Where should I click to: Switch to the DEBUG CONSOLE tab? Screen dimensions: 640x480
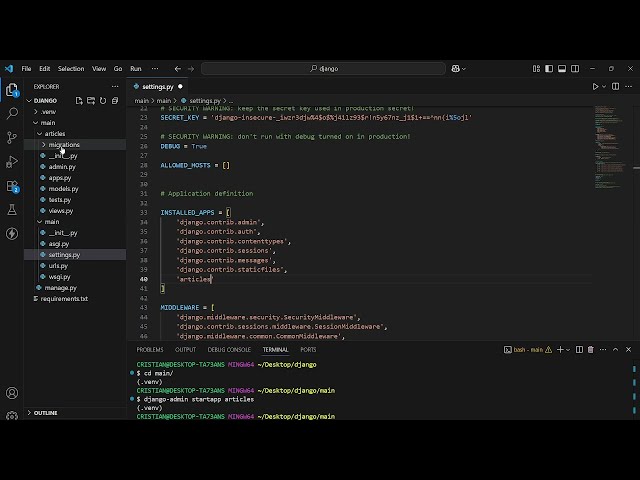[229, 350]
